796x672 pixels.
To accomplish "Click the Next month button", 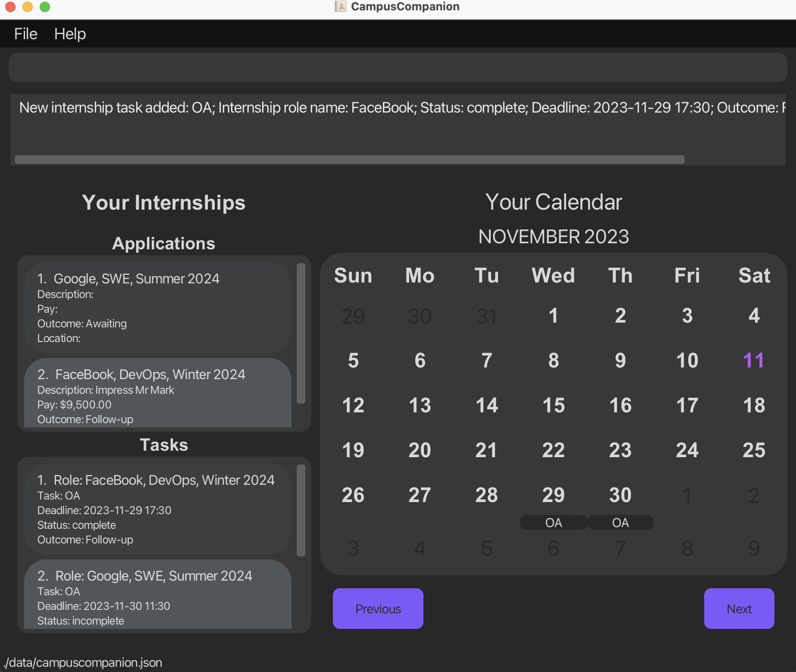I will click(x=739, y=609).
